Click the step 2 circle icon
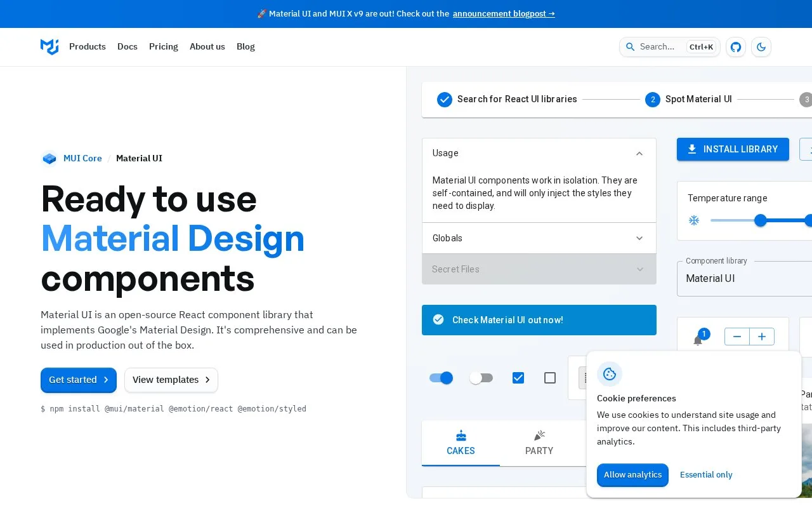 653,100
